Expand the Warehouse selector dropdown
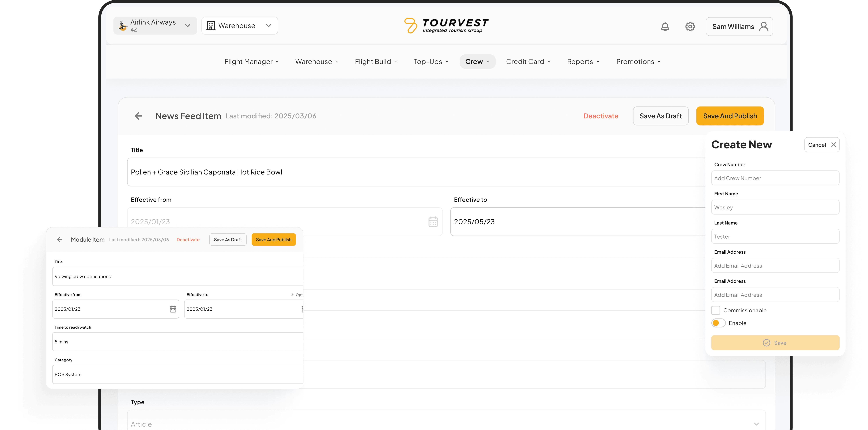Viewport: 868px width, 430px height. (268, 25)
